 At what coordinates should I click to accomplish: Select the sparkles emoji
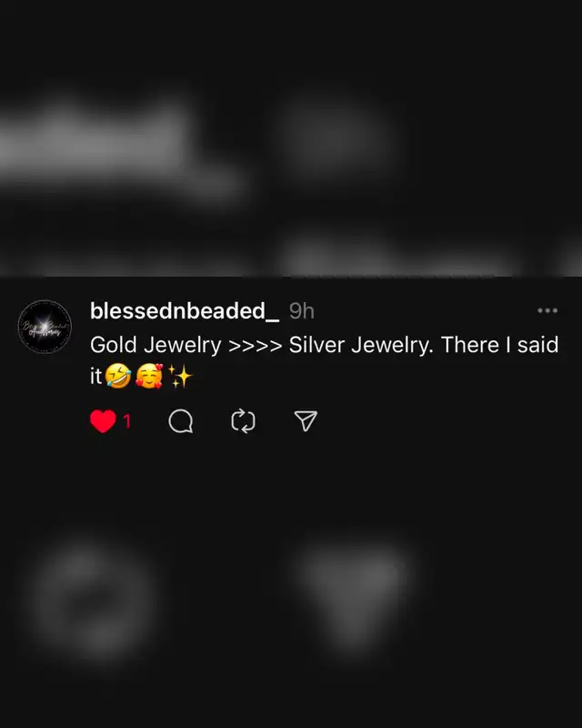[x=180, y=376]
